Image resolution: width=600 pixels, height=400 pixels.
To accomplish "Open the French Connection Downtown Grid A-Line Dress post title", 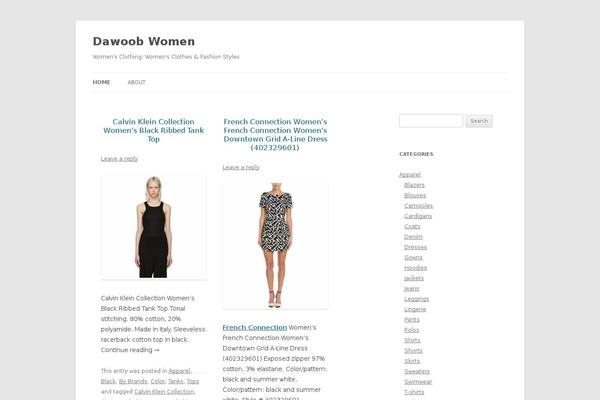I will (275, 134).
